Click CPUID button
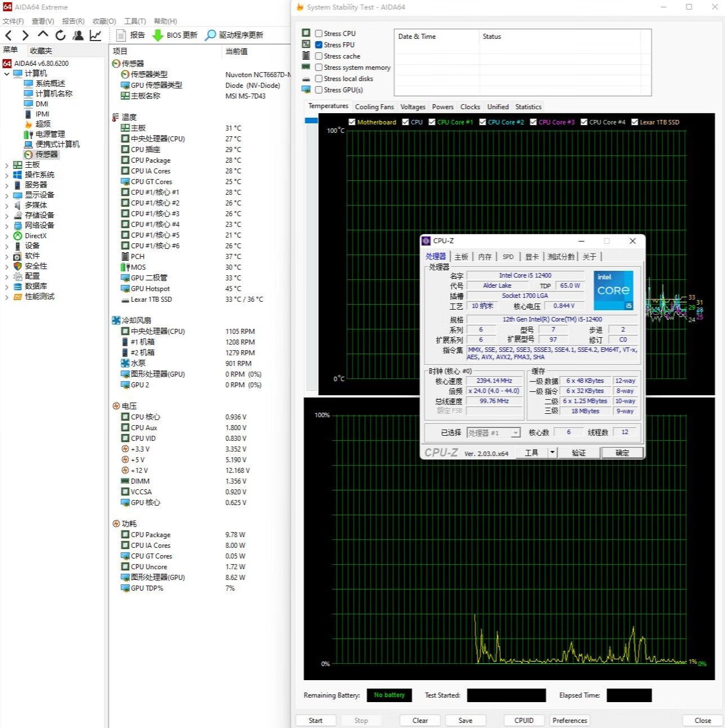Screen dimensions: 725x728 [x=523, y=721]
